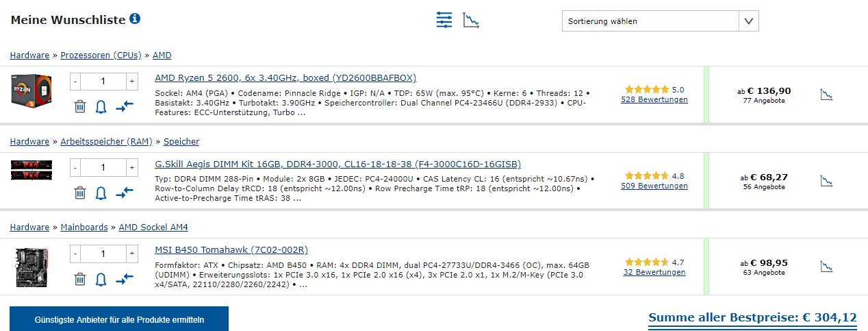868x331 pixels.
Task: Click compare arrows icon for MSI B450 Tomahawk
Action: [124, 279]
